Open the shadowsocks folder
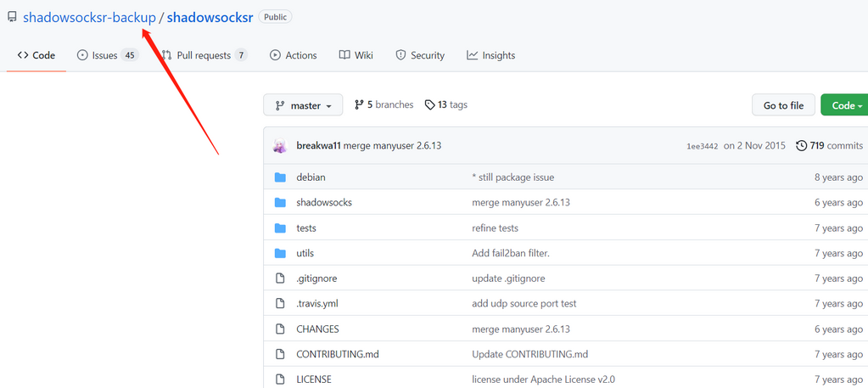Viewport: 868px width, 388px height. tap(324, 202)
